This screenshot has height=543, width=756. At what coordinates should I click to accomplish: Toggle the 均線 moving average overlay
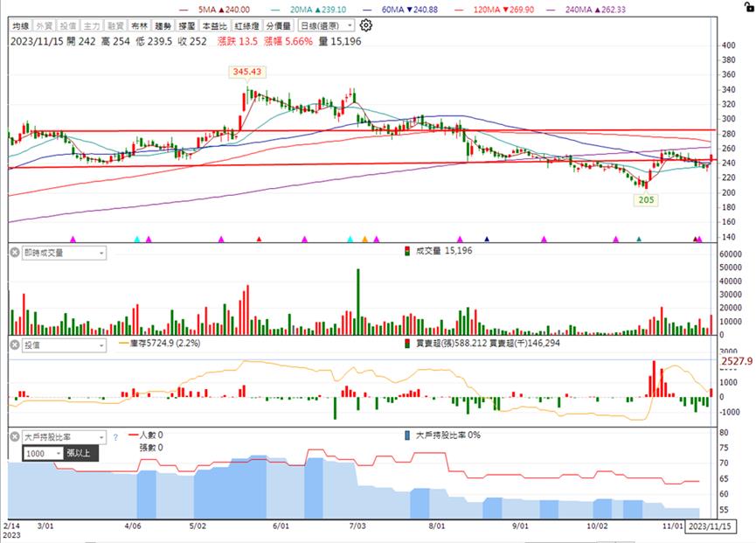(x=21, y=25)
